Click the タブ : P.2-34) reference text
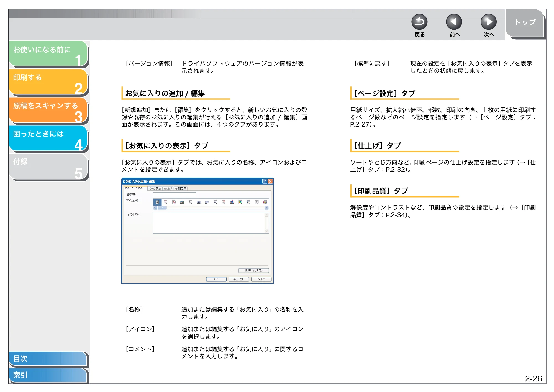554x392 pixels. (x=390, y=215)
